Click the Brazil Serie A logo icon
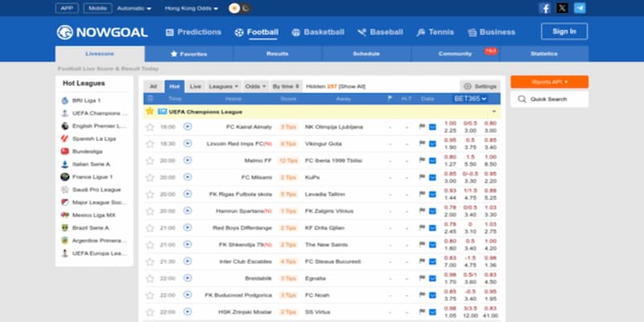Viewport: 644px width, 322px height. (64, 228)
